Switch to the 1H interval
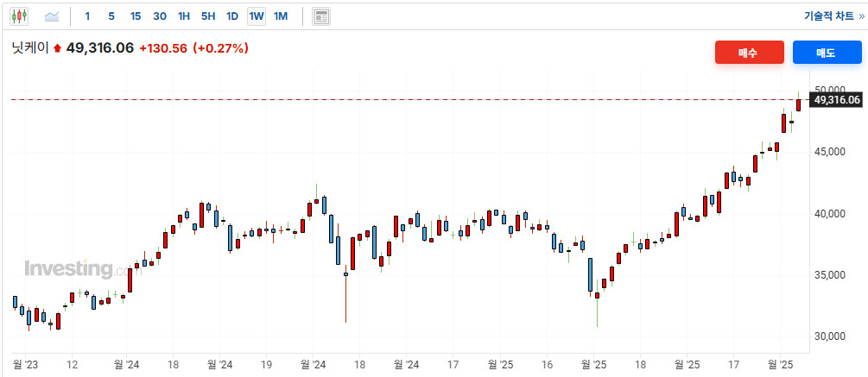868x377 pixels. (184, 16)
